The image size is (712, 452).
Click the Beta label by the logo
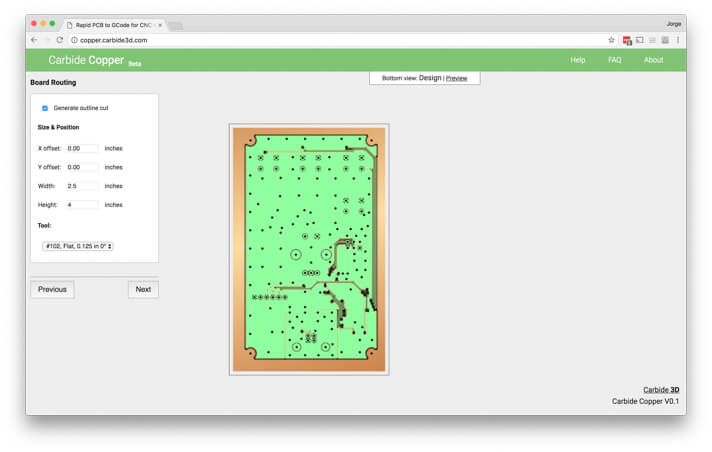pos(134,64)
